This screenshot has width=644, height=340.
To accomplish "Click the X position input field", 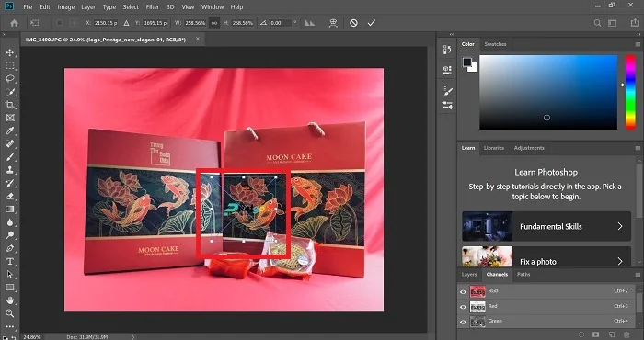I will (x=106, y=23).
